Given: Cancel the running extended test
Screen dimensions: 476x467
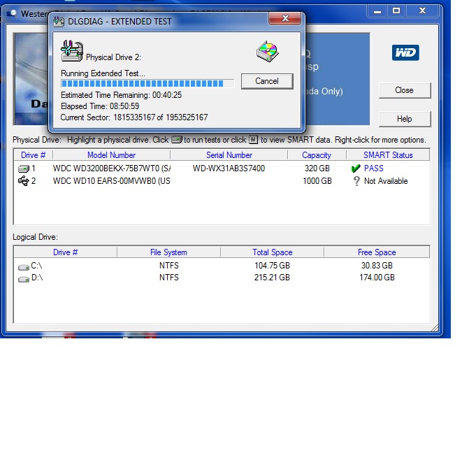Looking at the screenshot, I should click(x=267, y=81).
